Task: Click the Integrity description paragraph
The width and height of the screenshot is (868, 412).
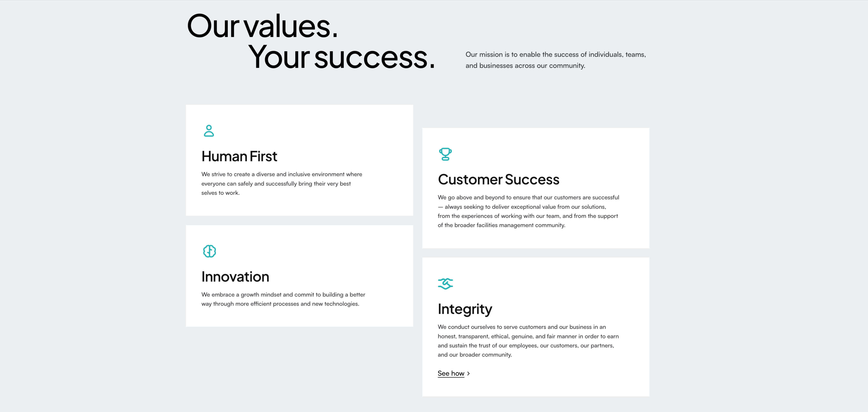Action: coord(528,341)
